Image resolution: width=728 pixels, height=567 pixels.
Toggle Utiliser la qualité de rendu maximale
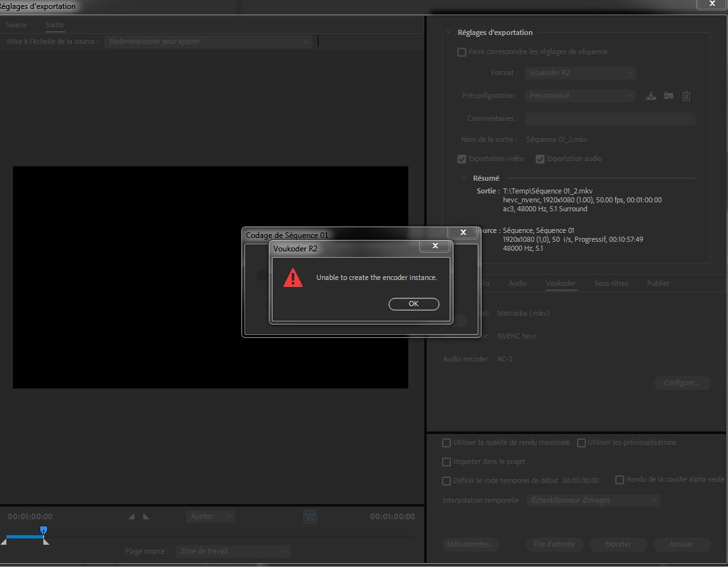click(x=446, y=443)
